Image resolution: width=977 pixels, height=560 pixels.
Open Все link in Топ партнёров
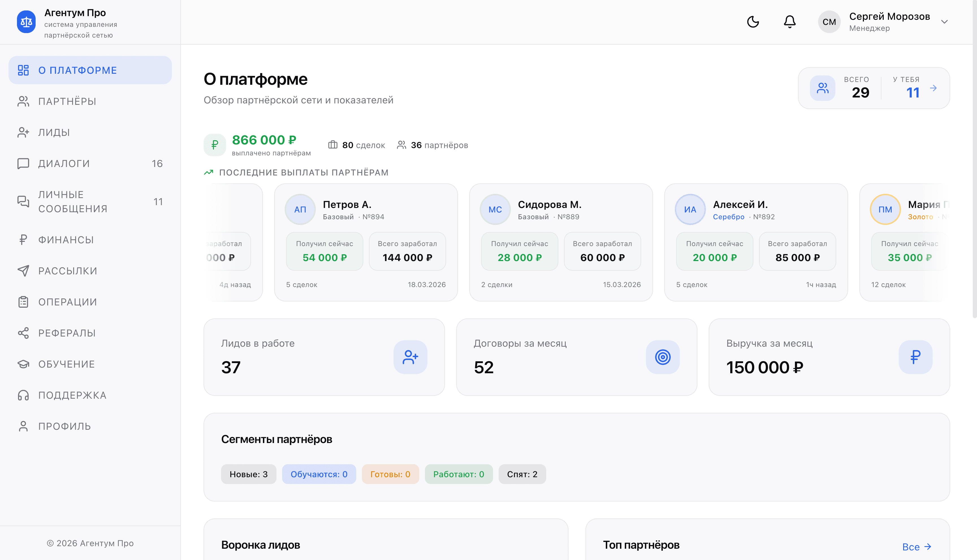[917, 546]
